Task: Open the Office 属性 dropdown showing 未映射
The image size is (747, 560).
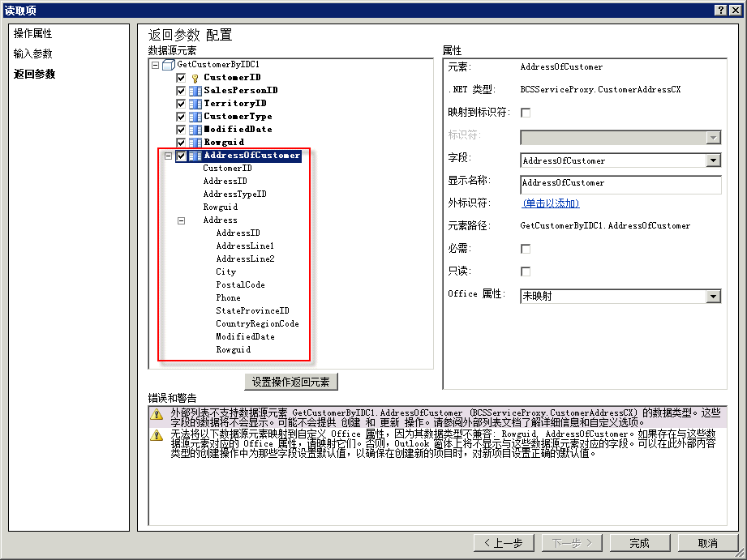Action: 715,295
